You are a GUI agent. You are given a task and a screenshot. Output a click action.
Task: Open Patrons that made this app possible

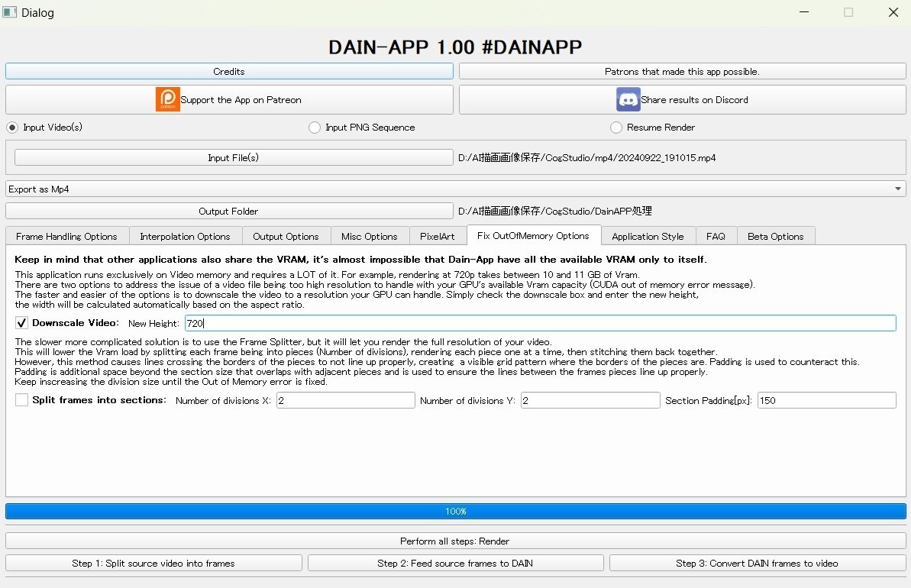pos(682,72)
